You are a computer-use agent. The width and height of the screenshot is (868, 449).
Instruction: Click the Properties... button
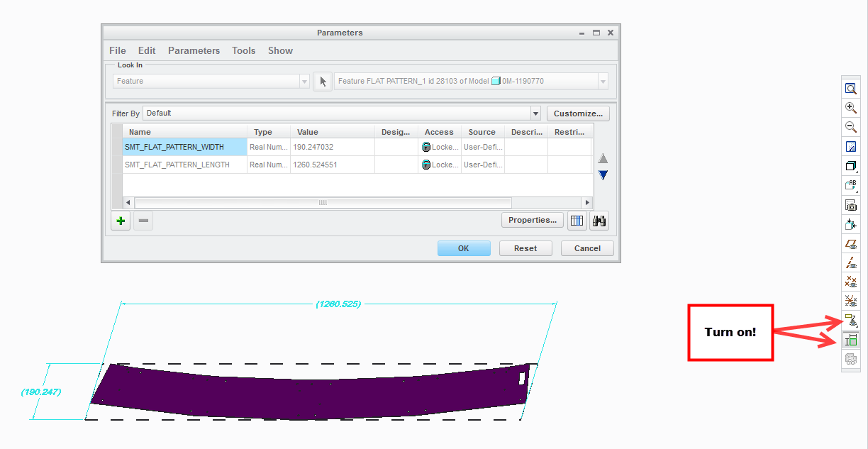533,220
